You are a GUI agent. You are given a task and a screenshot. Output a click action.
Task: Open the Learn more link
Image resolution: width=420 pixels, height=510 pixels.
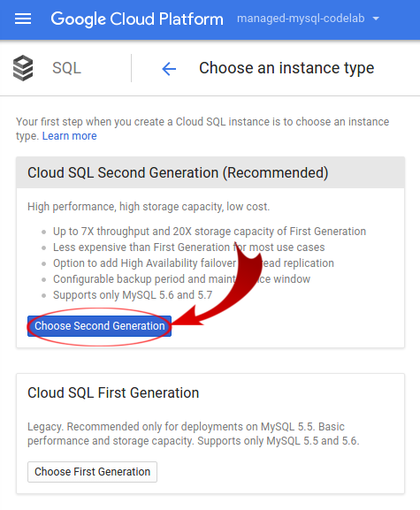click(69, 135)
